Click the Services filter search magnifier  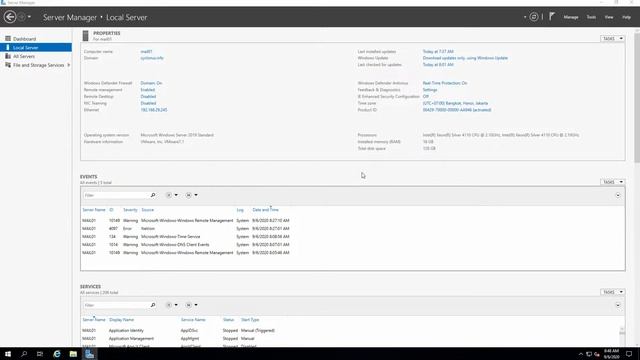coord(153,305)
